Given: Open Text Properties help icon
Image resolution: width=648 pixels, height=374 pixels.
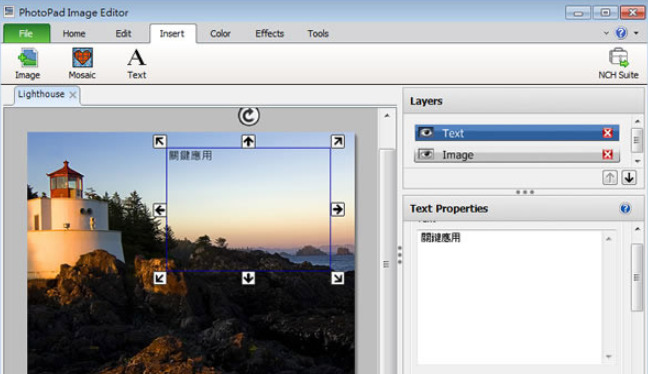Looking at the screenshot, I should [x=625, y=209].
